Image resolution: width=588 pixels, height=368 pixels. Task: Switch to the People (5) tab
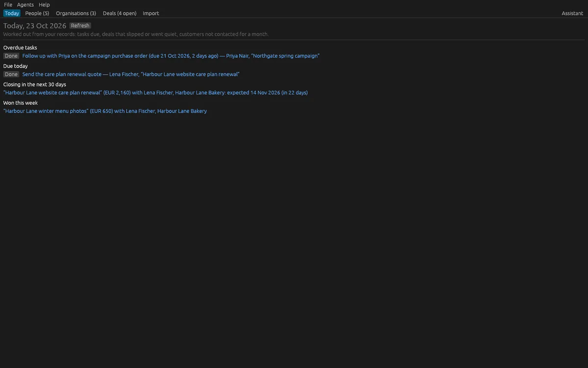(37, 13)
